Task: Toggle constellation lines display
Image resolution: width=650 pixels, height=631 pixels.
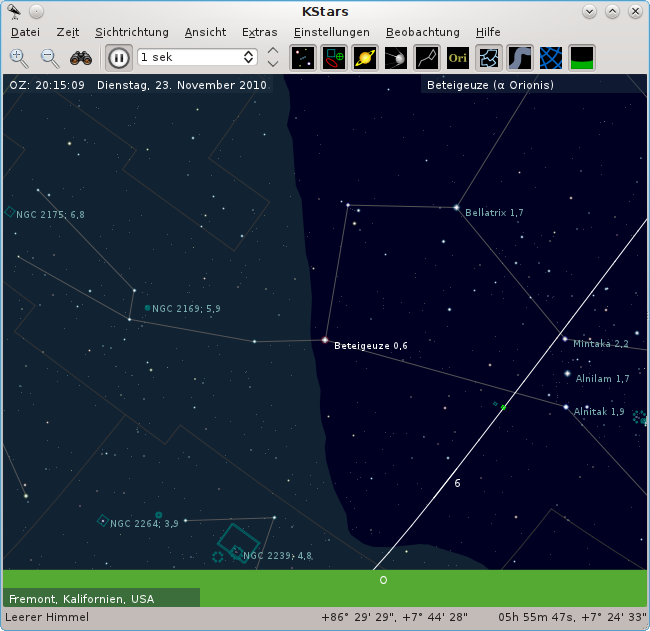Action: coord(427,58)
